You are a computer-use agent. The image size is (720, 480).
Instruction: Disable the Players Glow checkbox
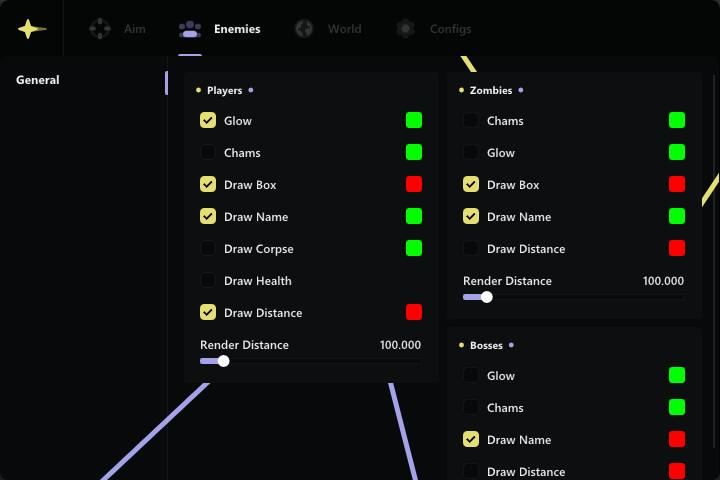pyautogui.click(x=208, y=121)
